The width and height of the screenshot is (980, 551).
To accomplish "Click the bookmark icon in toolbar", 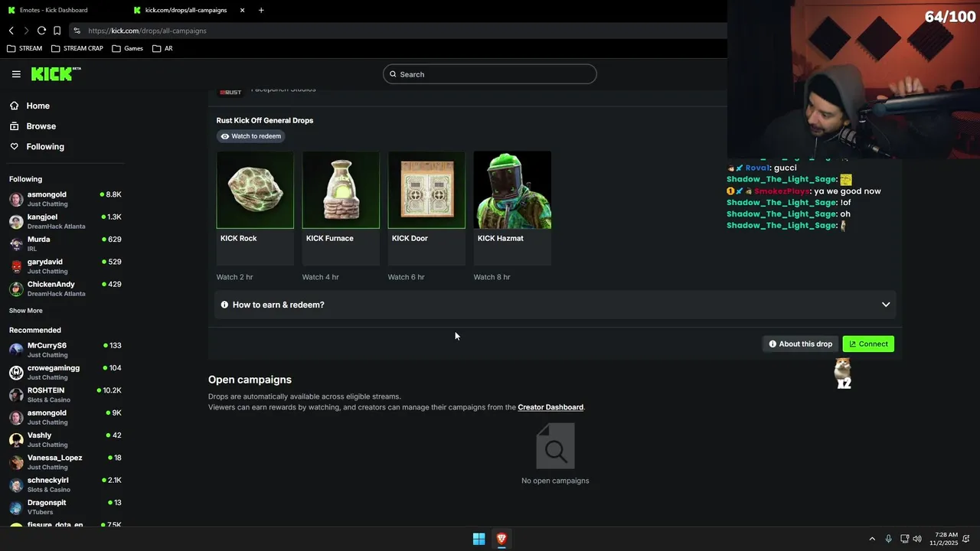I will [57, 31].
